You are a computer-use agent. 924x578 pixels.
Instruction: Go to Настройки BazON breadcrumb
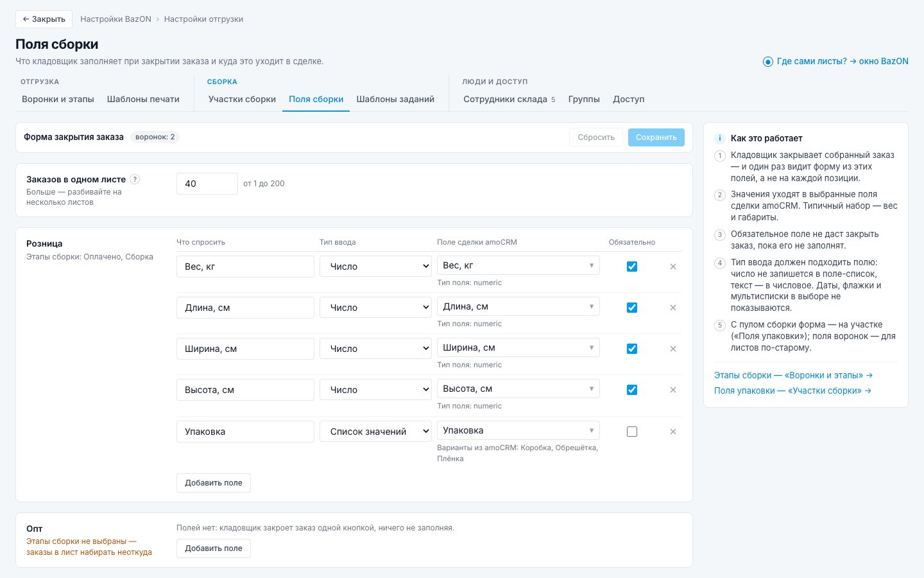[x=116, y=19]
